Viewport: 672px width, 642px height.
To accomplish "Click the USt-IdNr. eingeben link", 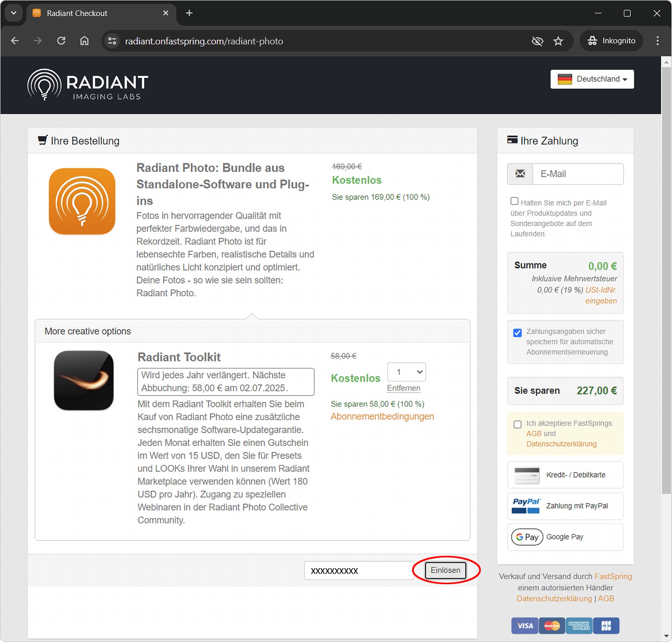I will tap(601, 295).
